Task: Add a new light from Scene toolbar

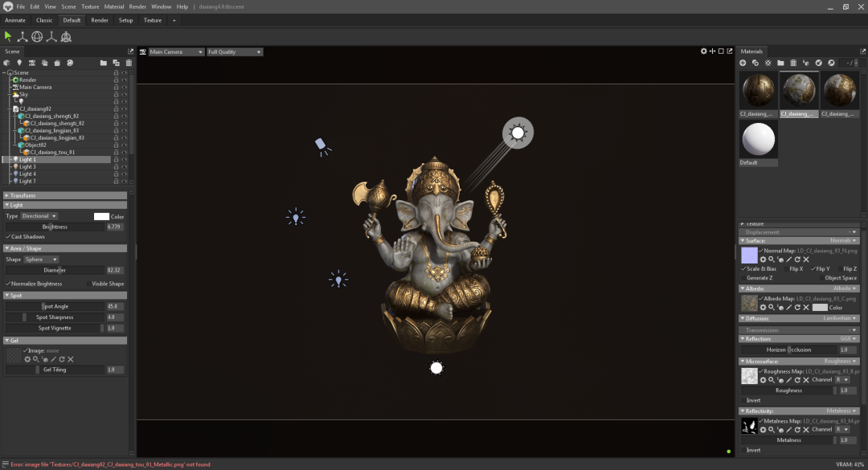Action: (x=19, y=63)
